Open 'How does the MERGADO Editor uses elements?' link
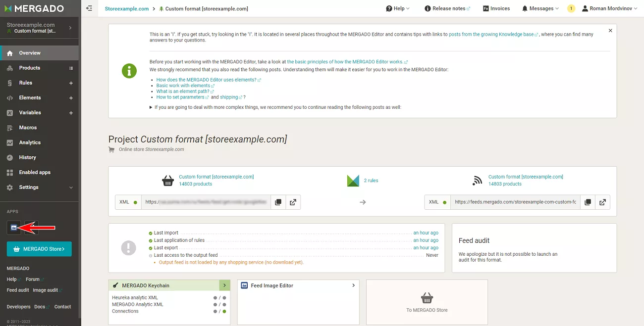The image size is (644, 326). 208,80
